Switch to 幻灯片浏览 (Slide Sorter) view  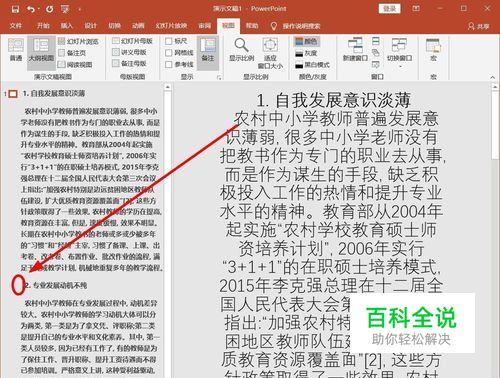pyautogui.click(x=79, y=41)
